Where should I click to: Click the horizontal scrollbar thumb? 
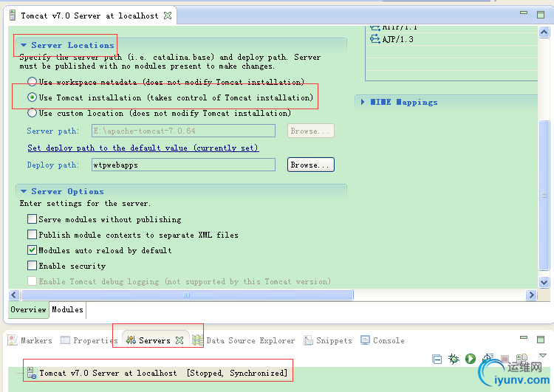pyautogui.click(x=187, y=295)
